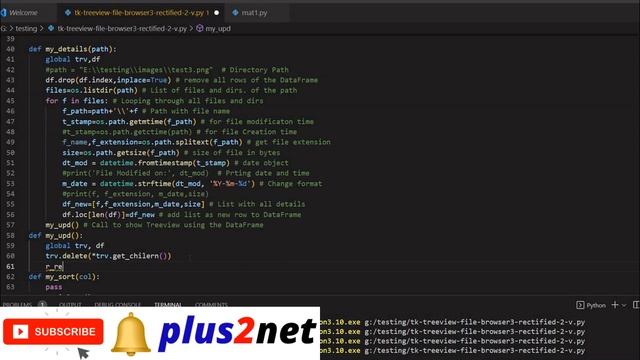Click the 'my_upd()' call on line 57
This screenshot has height=360, width=640.
pos(62,225)
